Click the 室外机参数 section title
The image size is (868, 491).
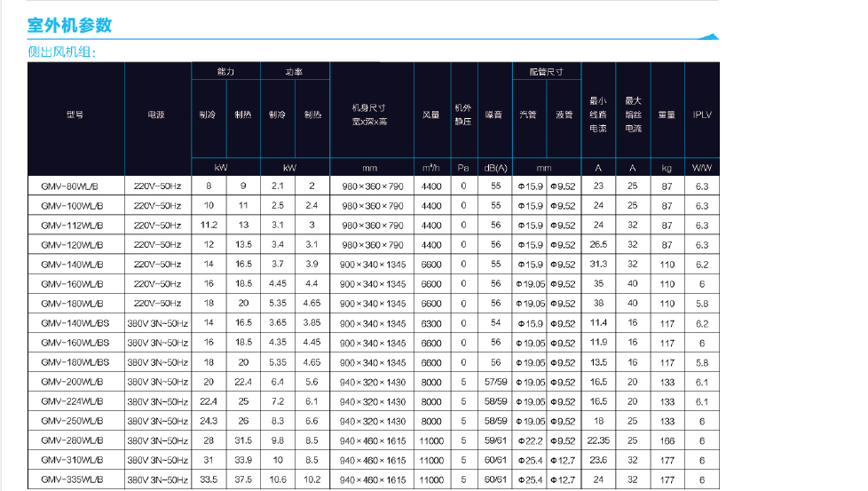pyautogui.click(x=69, y=25)
